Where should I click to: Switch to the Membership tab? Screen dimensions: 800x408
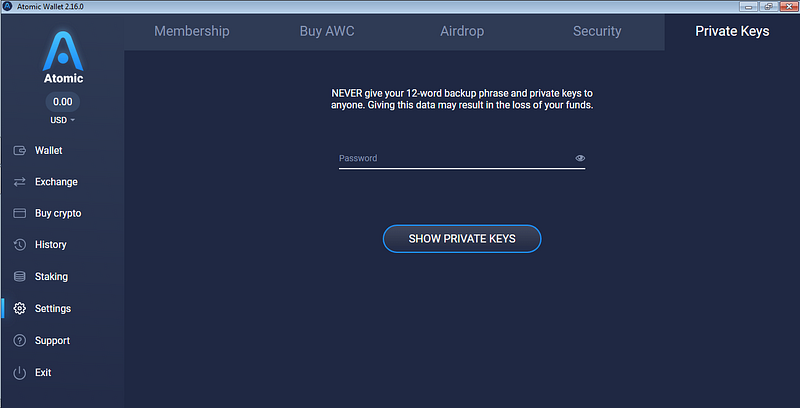point(192,31)
